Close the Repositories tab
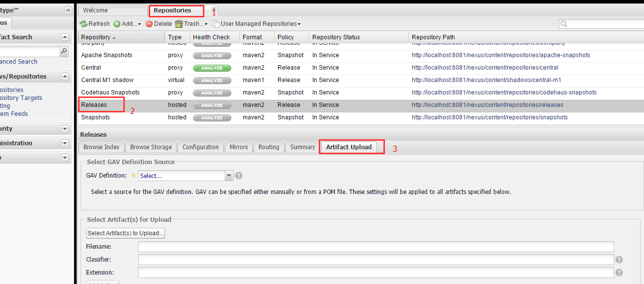The image size is (644, 284). point(214,9)
